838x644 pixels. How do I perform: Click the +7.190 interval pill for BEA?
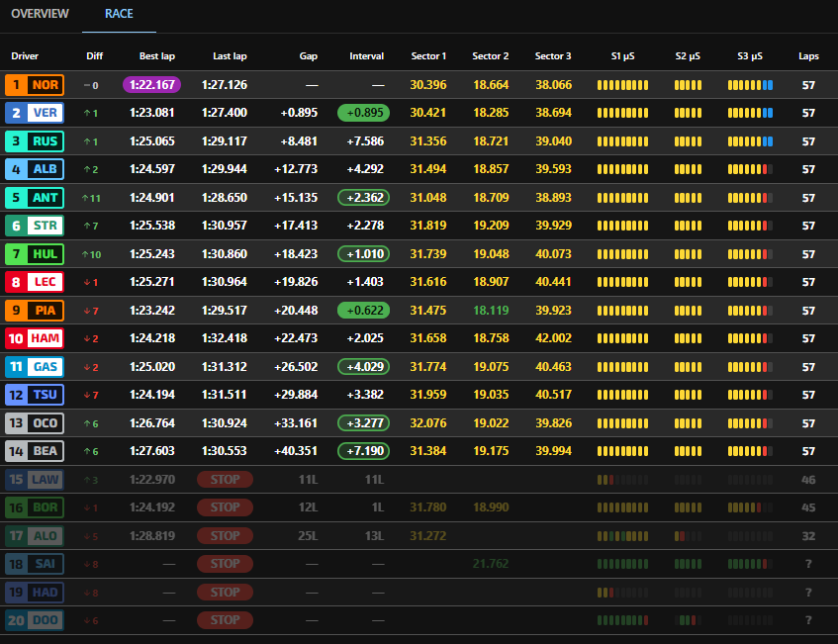363,451
